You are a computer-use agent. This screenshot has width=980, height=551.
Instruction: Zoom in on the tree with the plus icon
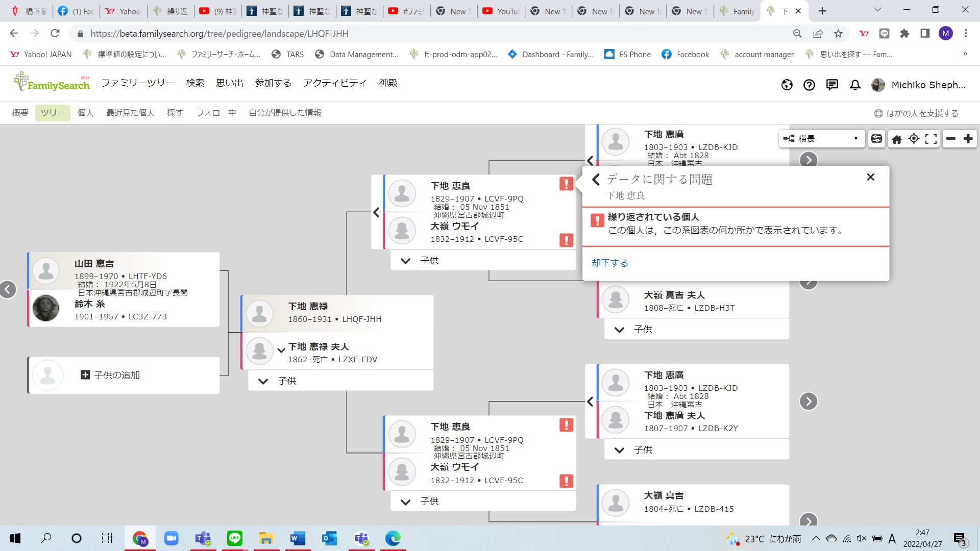point(968,138)
